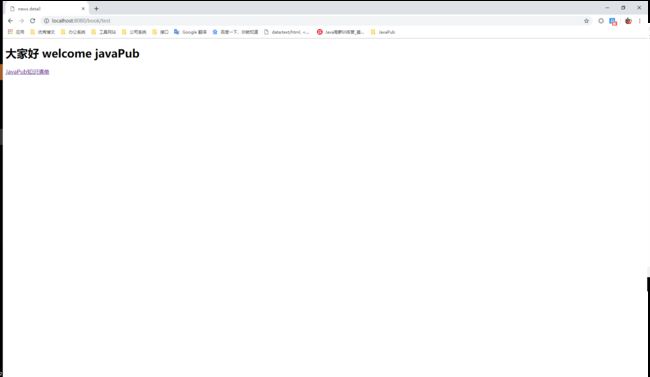Click the browser Forward arrow
Viewport: 650px width, 377px height.
22,21
